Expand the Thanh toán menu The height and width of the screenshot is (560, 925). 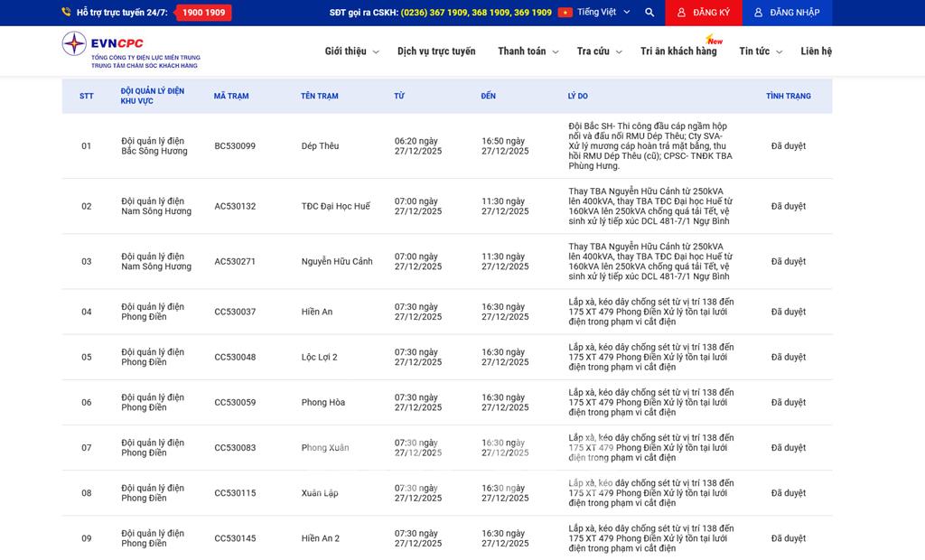click(x=528, y=51)
